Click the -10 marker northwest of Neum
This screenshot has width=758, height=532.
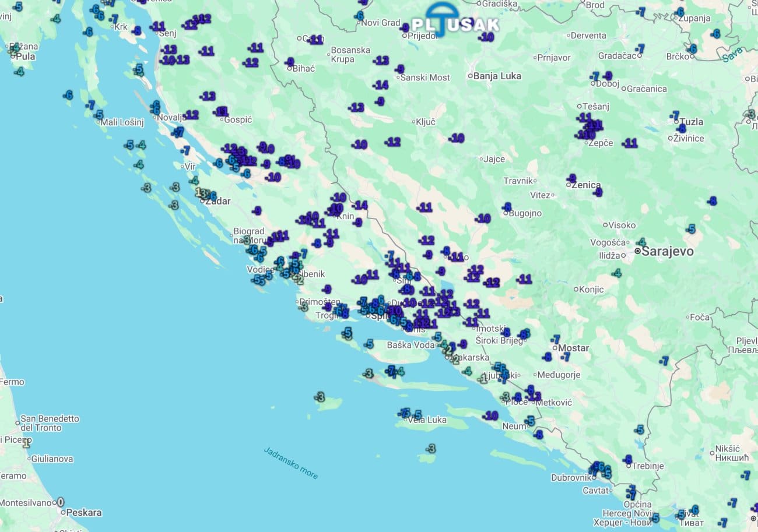[x=490, y=415]
